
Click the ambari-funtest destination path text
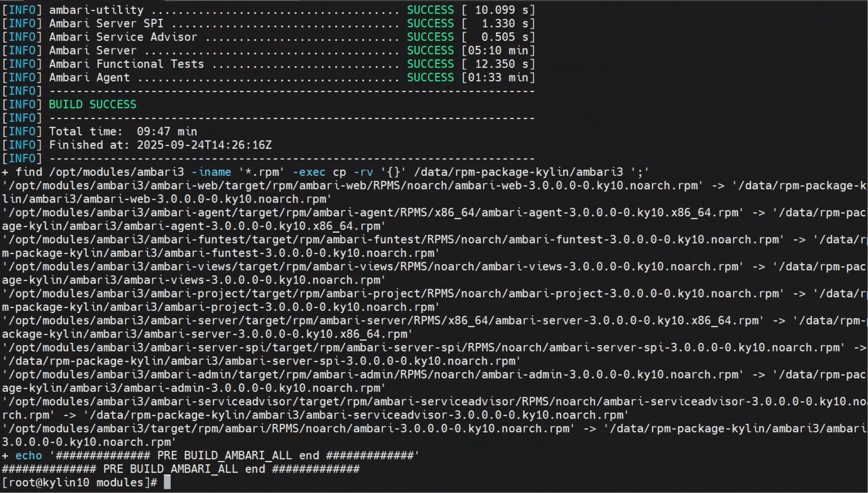pos(220,253)
